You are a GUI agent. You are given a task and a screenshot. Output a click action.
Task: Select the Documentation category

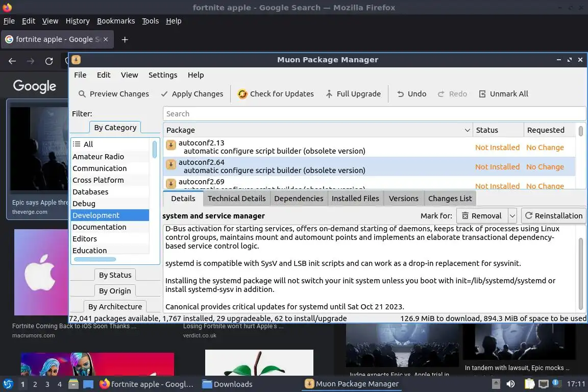click(x=110, y=227)
